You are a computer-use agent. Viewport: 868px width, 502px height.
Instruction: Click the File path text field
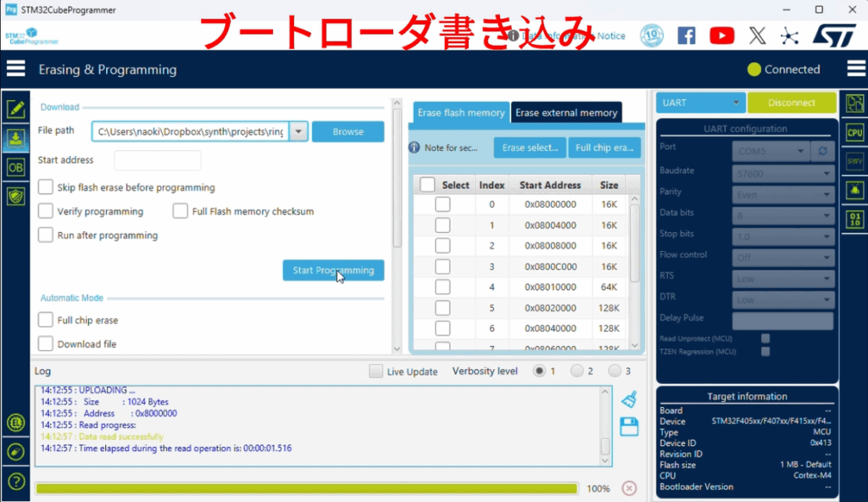coord(190,131)
